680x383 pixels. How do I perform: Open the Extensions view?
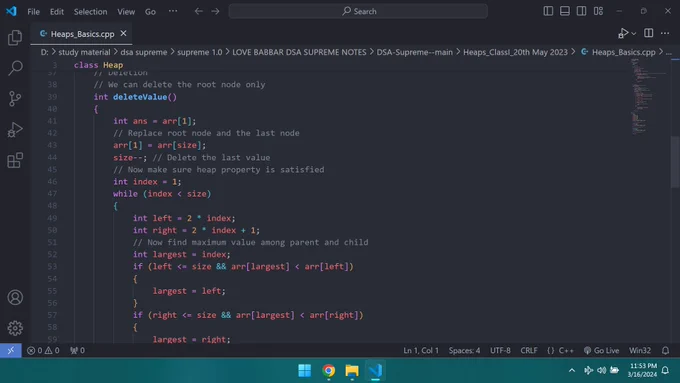coord(15,160)
